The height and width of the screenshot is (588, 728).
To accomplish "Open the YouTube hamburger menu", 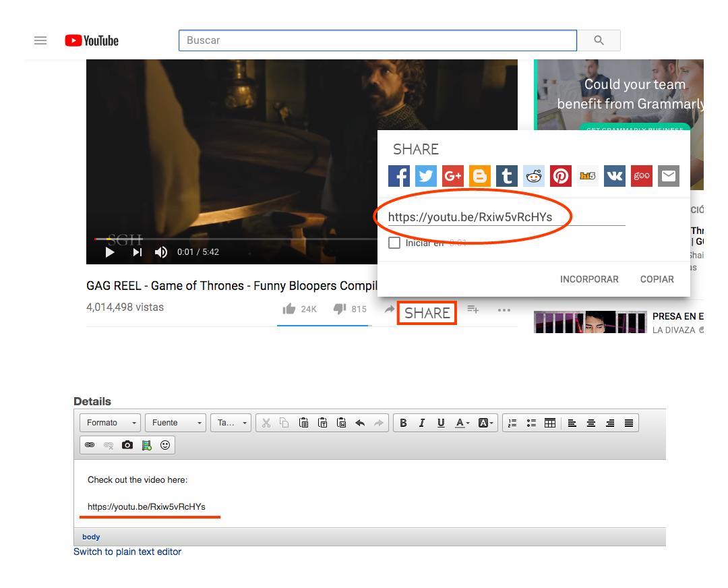I will pyautogui.click(x=40, y=40).
